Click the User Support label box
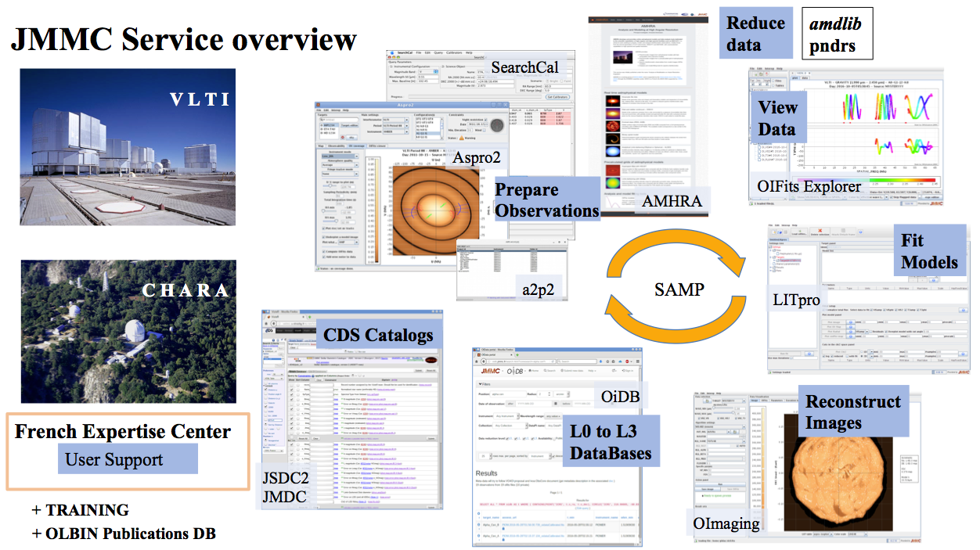Viewport: 980px width, 550px height. click(x=126, y=459)
